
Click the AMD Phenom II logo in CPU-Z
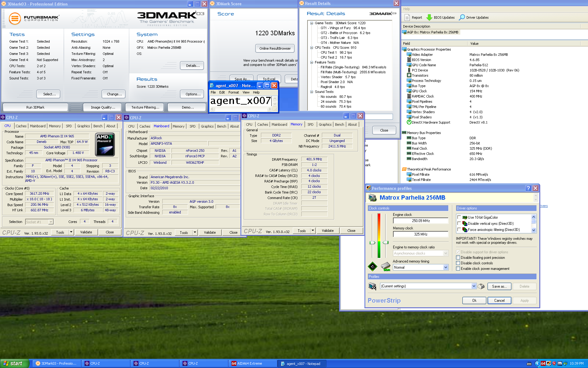(105, 144)
